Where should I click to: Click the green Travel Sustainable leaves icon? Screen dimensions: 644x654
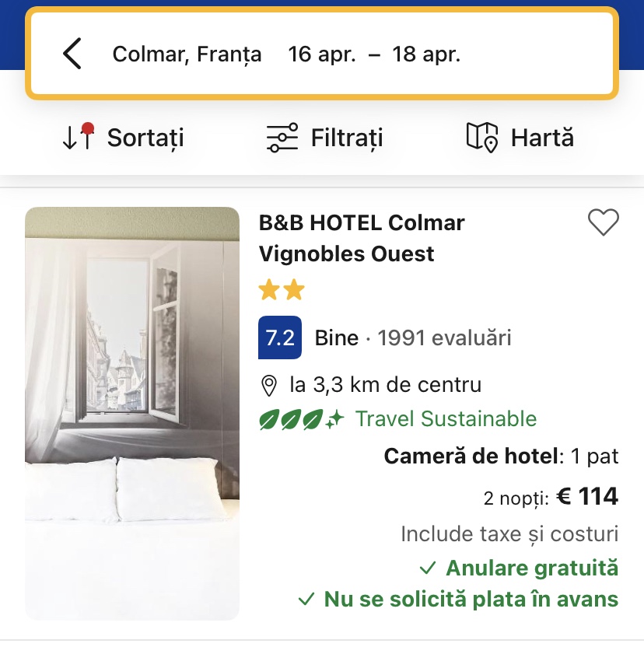(x=301, y=419)
